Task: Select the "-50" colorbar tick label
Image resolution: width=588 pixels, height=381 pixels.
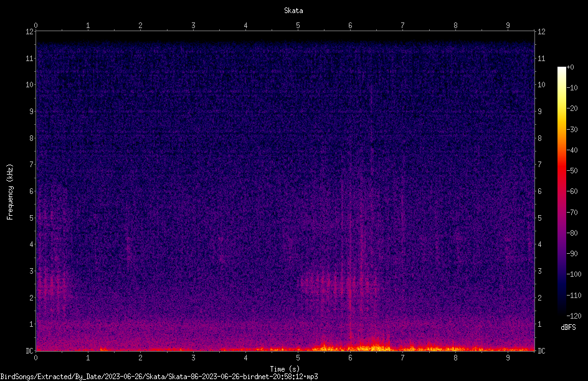Action: click(x=572, y=171)
